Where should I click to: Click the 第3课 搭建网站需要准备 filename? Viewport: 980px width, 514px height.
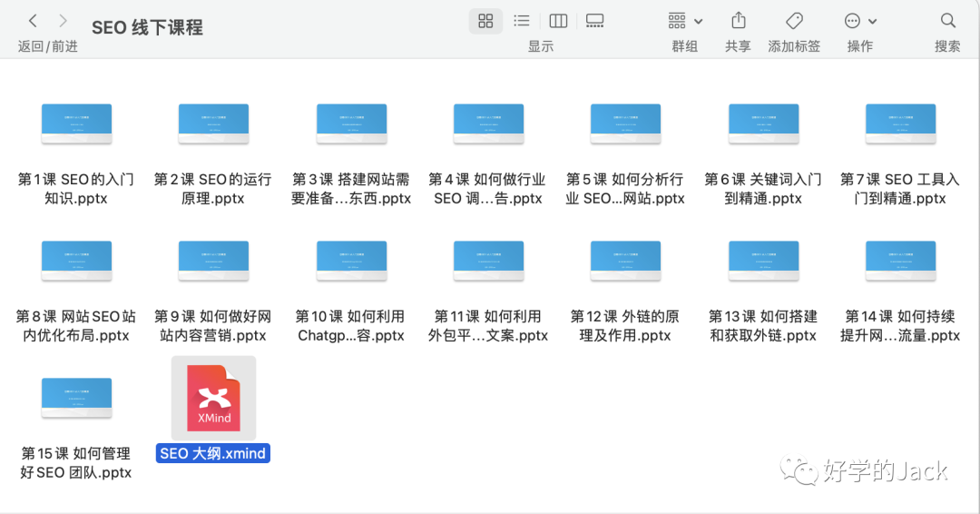coord(351,189)
